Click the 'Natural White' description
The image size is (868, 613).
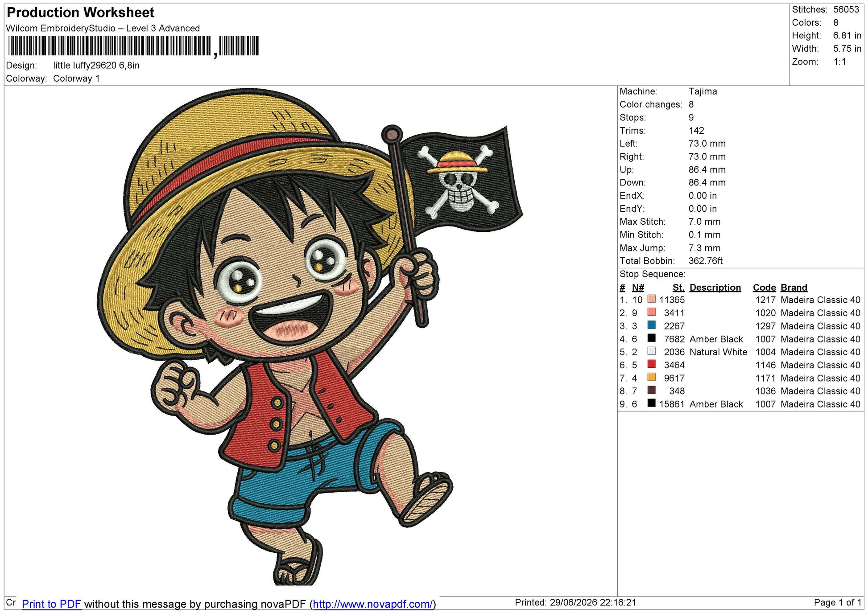click(x=718, y=352)
